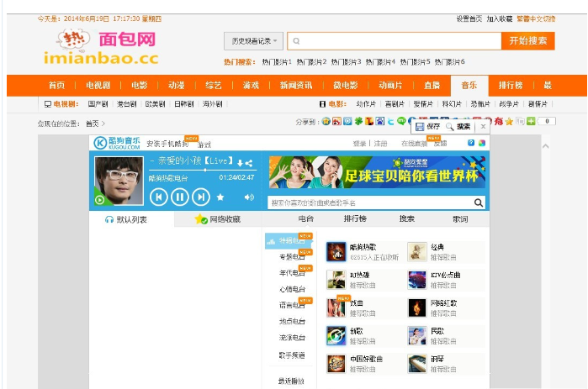Image resolution: width=588 pixels, height=389 pixels.
Task: Select 歌手频道 category
Action: [292, 355]
